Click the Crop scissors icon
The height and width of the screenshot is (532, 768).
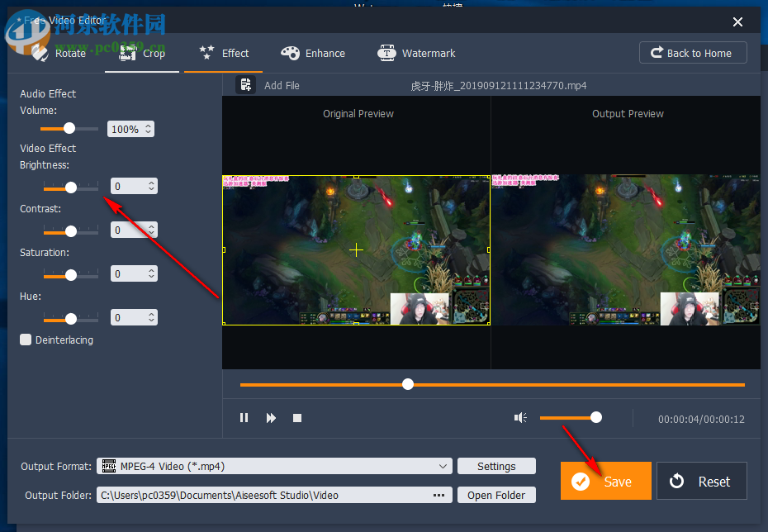(x=127, y=53)
